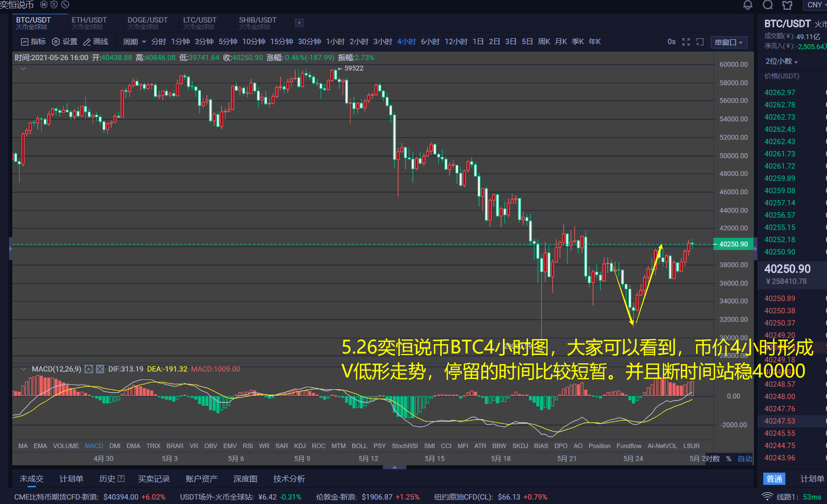Open the notification bell icon
Screen dimensions: 827x504
[749, 4]
